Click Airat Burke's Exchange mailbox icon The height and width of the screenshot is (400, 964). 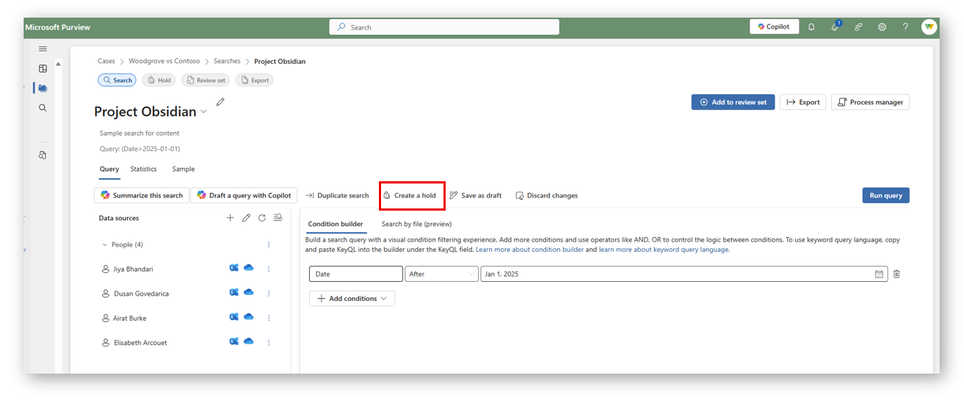click(x=234, y=317)
